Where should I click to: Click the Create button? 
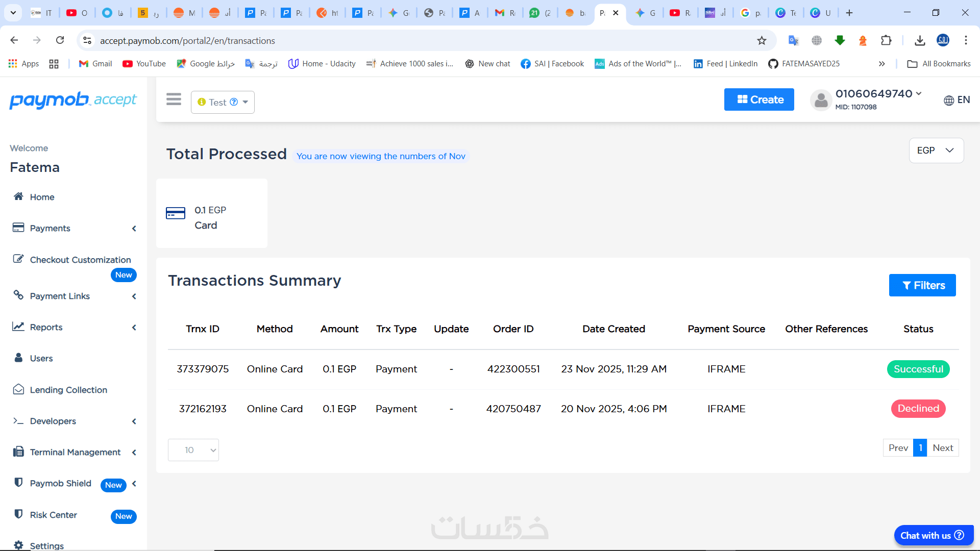coord(759,99)
